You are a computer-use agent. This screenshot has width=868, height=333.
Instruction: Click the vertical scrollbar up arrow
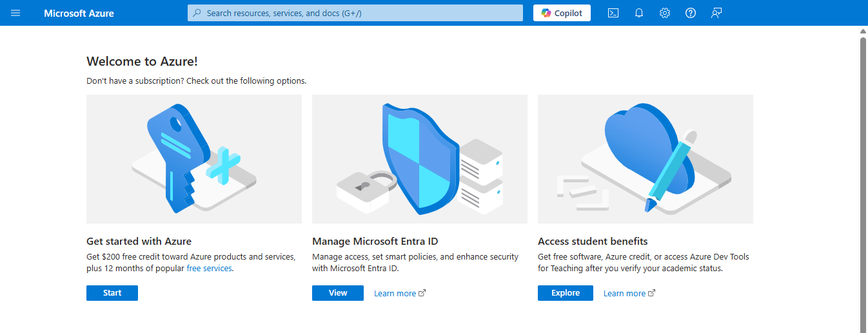863,31
